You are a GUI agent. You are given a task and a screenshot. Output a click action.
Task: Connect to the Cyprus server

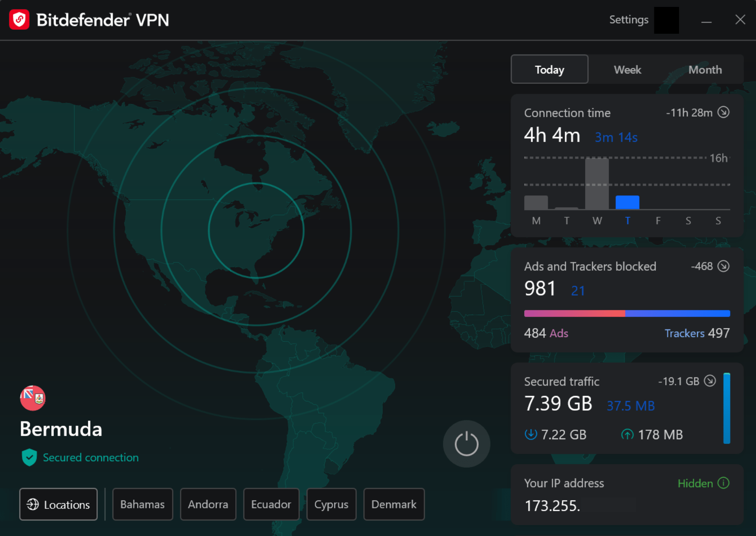pyautogui.click(x=331, y=504)
